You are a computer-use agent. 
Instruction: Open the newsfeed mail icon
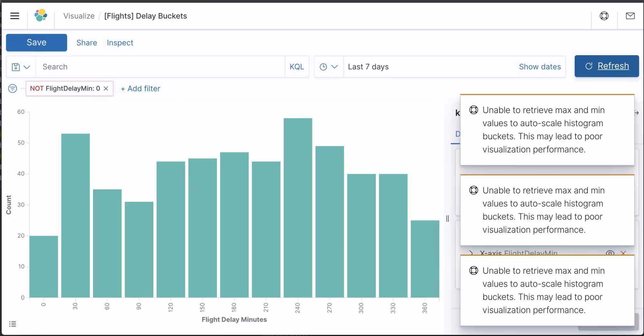[x=630, y=16]
